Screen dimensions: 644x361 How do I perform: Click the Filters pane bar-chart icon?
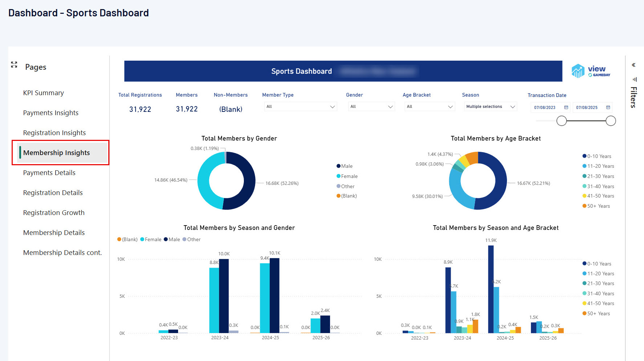[x=635, y=79]
